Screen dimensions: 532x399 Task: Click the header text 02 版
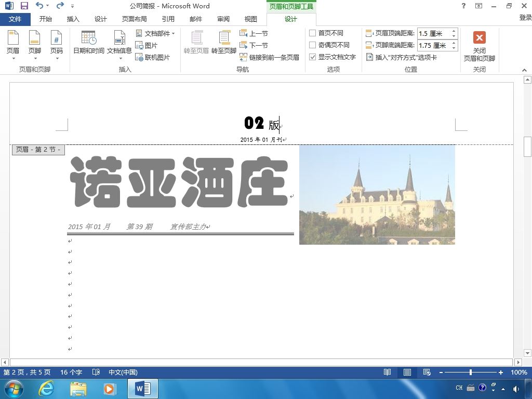pyautogui.click(x=262, y=124)
